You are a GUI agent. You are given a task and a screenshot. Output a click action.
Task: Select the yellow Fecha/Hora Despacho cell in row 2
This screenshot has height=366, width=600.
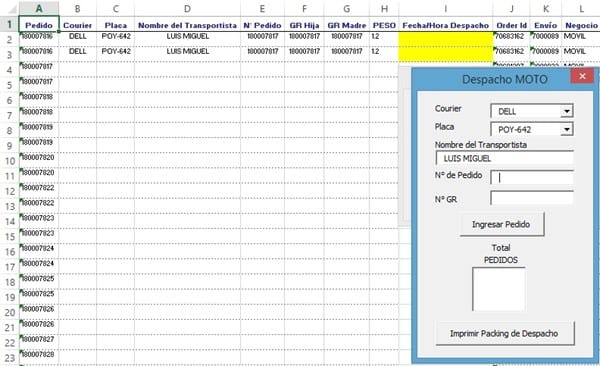[445, 39]
